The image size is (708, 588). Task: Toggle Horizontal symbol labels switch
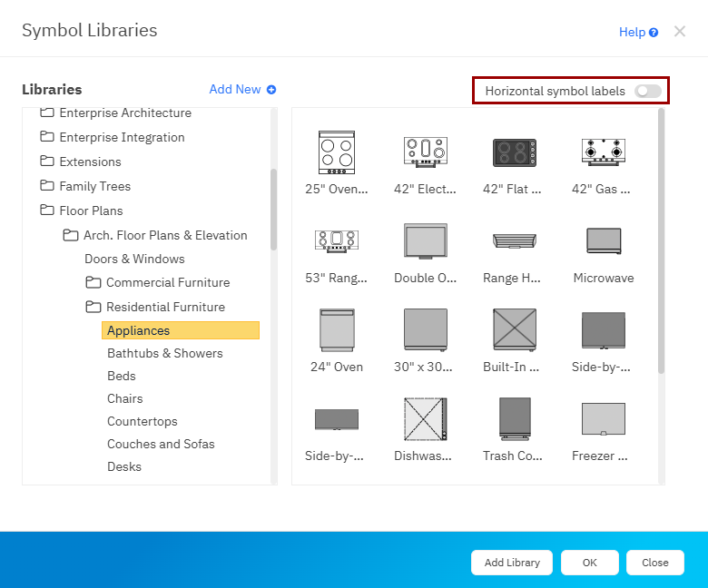coord(648,91)
